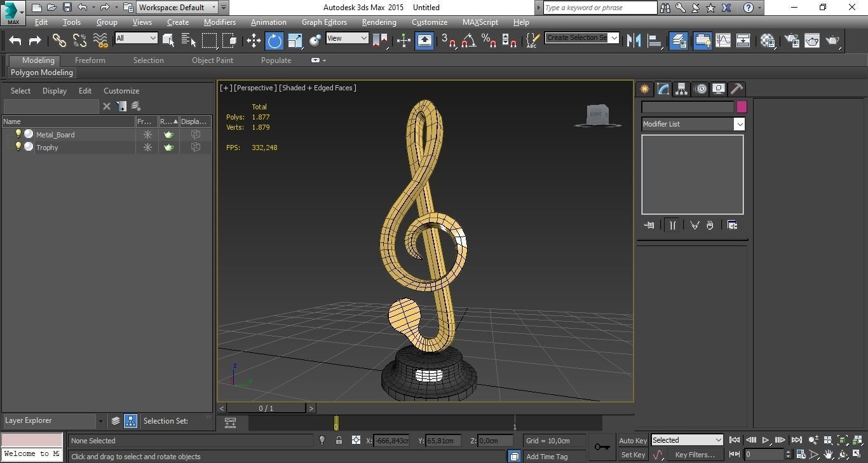
Task: Toggle Window/Crossing selection mode
Action: 229,40
